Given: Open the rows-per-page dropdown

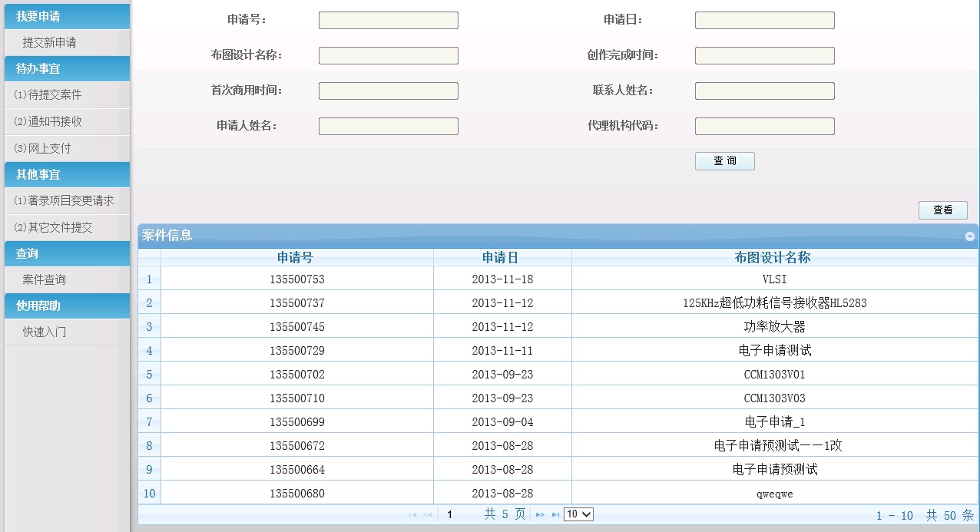Looking at the screenshot, I should tap(578, 514).
